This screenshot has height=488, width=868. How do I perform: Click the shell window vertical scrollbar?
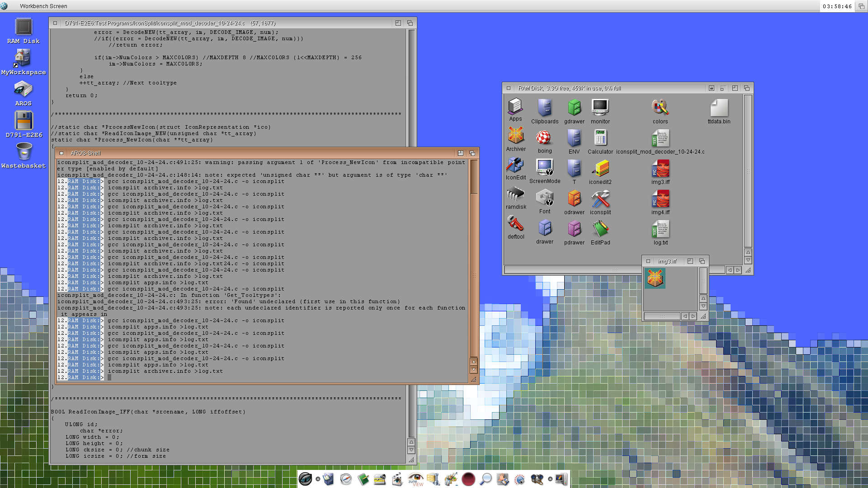pyautogui.click(x=473, y=271)
